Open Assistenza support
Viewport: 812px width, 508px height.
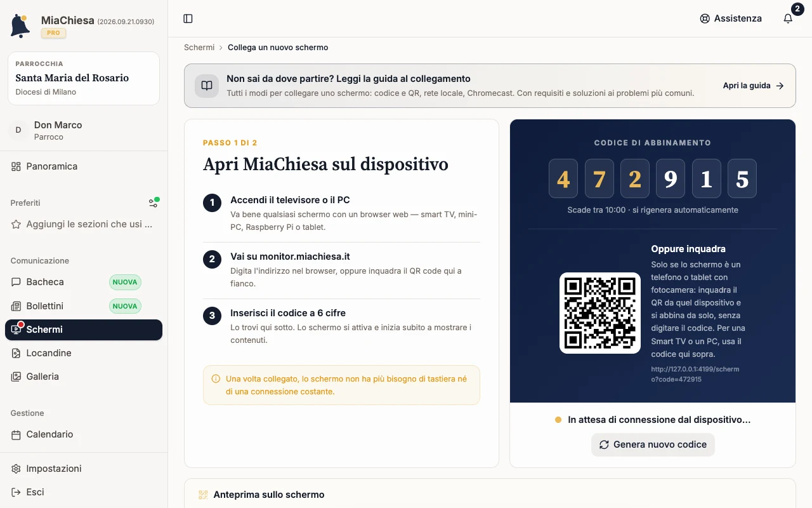[730, 18]
